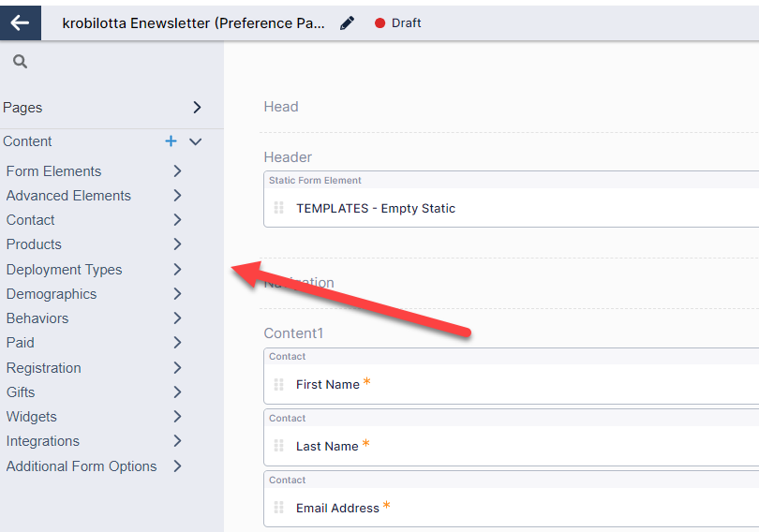Expand the Pages section chevron
Image resolution: width=759 pixels, height=532 pixels.
tap(197, 108)
